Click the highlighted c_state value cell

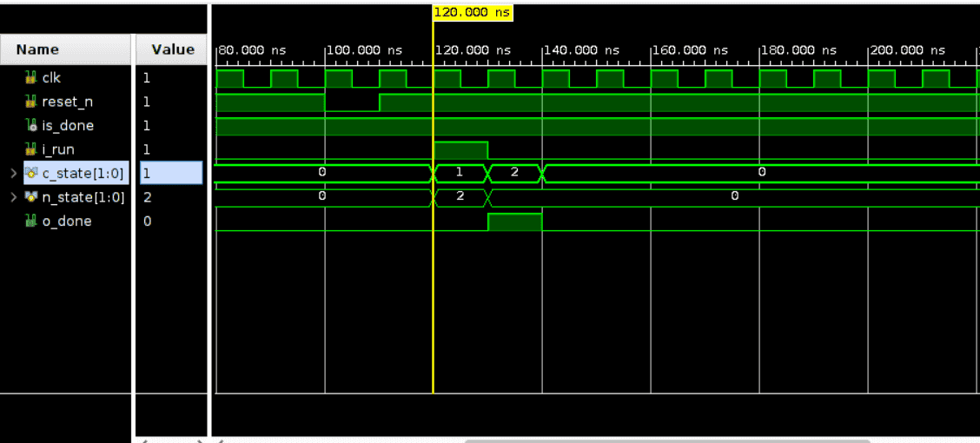click(171, 173)
